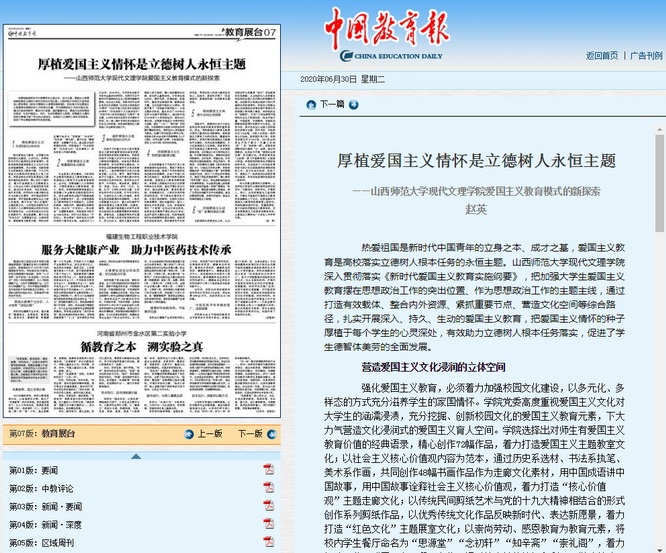Open page 第01版：要闻
This screenshot has width=666, height=553.
(x=34, y=470)
